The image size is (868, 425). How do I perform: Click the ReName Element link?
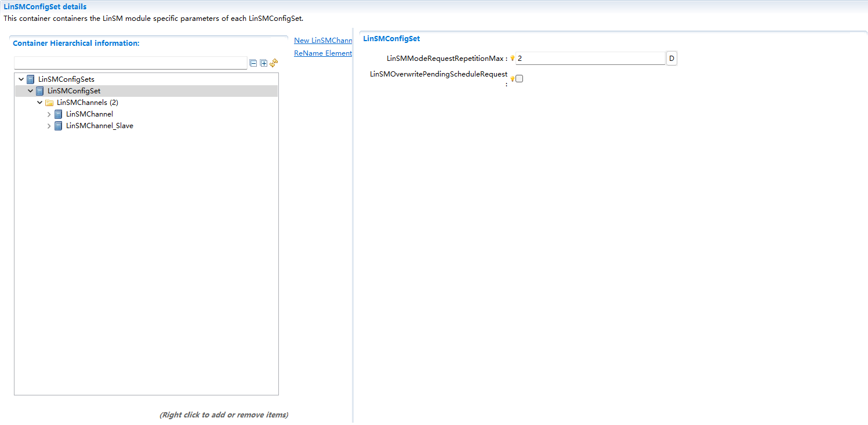tap(323, 53)
